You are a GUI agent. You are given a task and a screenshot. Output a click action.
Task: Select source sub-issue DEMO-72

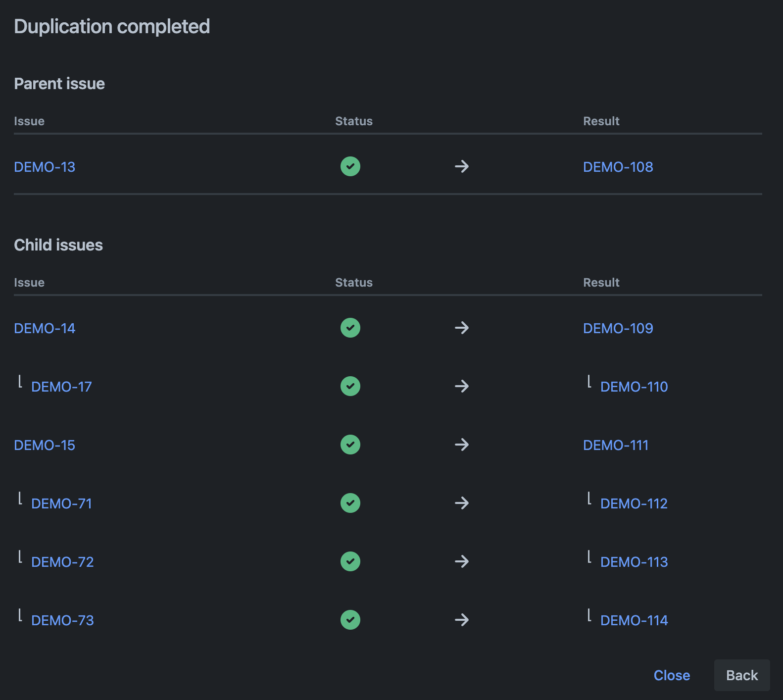pyautogui.click(x=62, y=562)
